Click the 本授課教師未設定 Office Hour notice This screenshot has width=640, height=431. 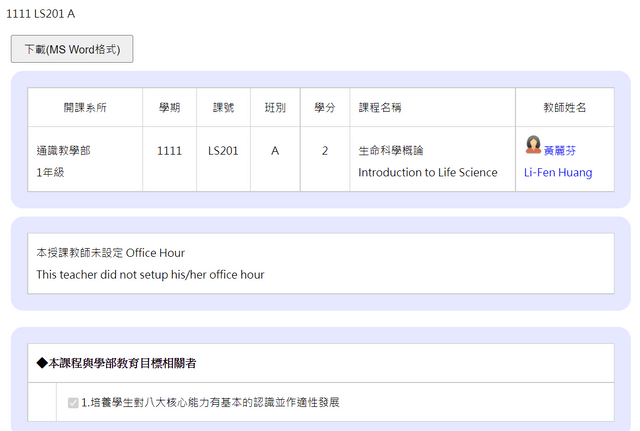click(111, 253)
